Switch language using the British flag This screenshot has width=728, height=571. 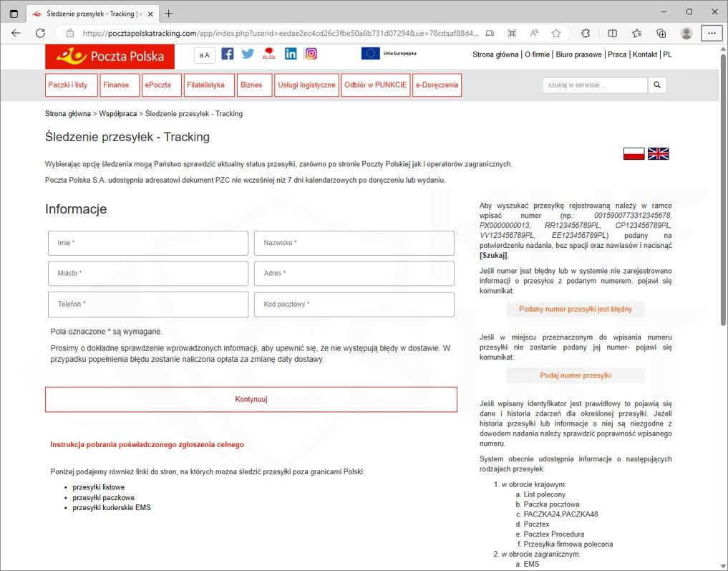658,153
